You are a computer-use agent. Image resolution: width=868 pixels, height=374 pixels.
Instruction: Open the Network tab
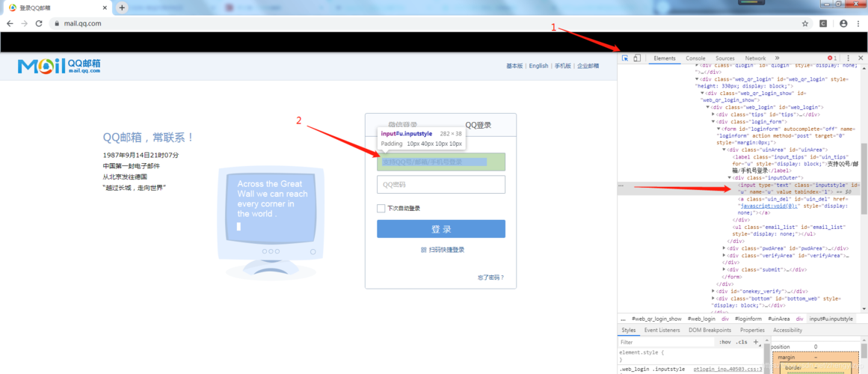pyautogui.click(x=755, y=58)
